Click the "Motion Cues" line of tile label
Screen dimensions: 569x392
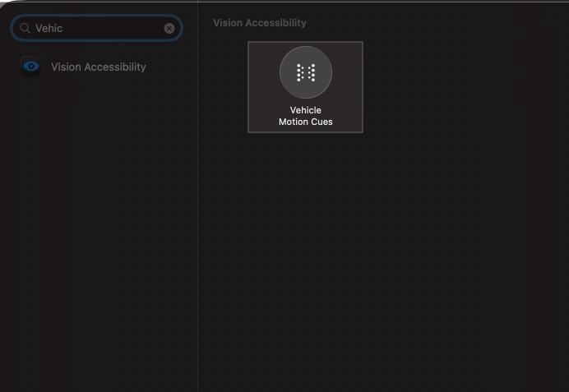click(x=305, y=122)
